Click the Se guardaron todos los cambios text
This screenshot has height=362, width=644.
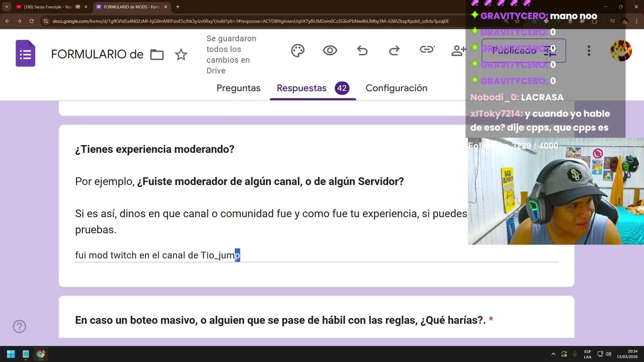pyautogui.click(x=231, y=54)
